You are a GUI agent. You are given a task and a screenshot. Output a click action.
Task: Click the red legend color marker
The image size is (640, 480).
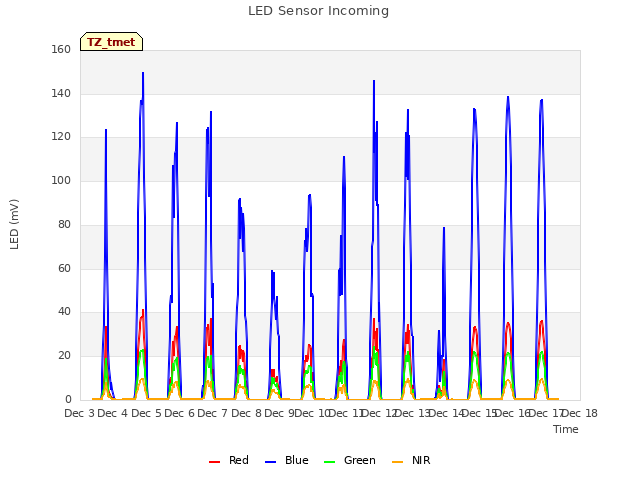click(214, 462)
